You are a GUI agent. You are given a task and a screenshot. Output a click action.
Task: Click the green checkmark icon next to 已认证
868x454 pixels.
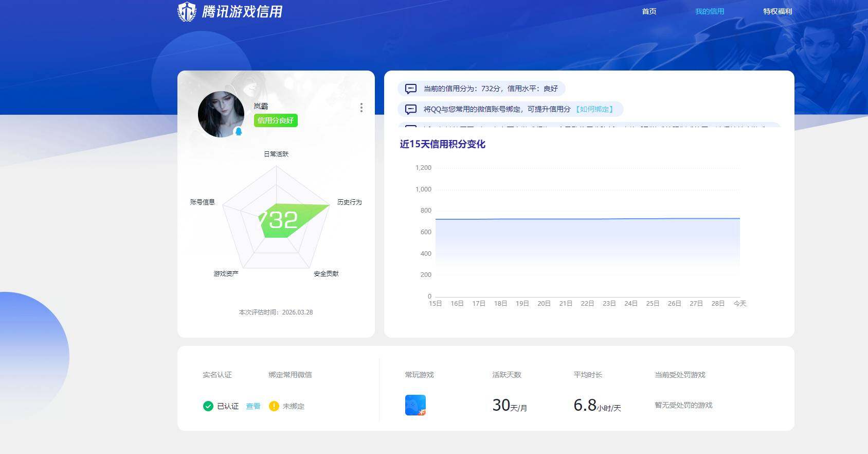point(208,406)
